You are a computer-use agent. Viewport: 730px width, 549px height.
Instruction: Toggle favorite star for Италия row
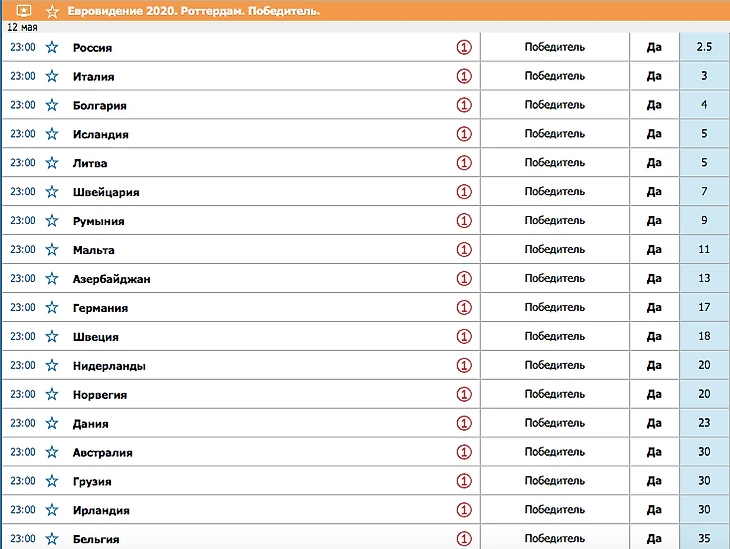tap(52, 76)
